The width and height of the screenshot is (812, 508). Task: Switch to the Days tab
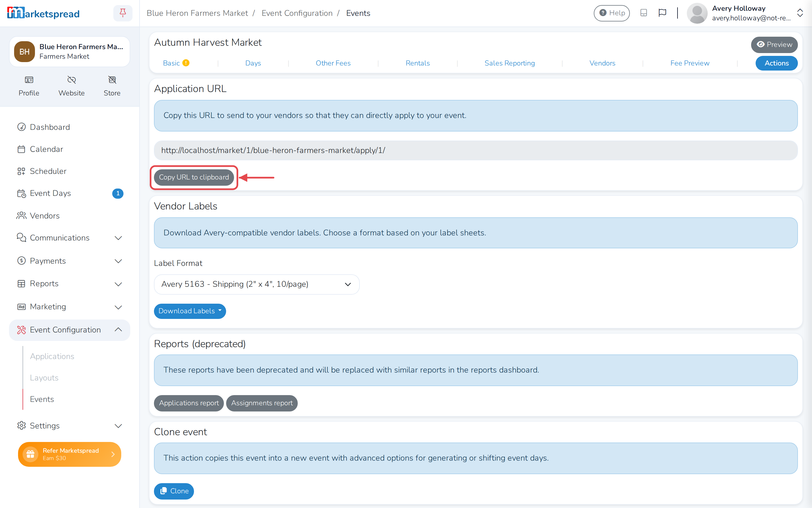tap(253, 63)
